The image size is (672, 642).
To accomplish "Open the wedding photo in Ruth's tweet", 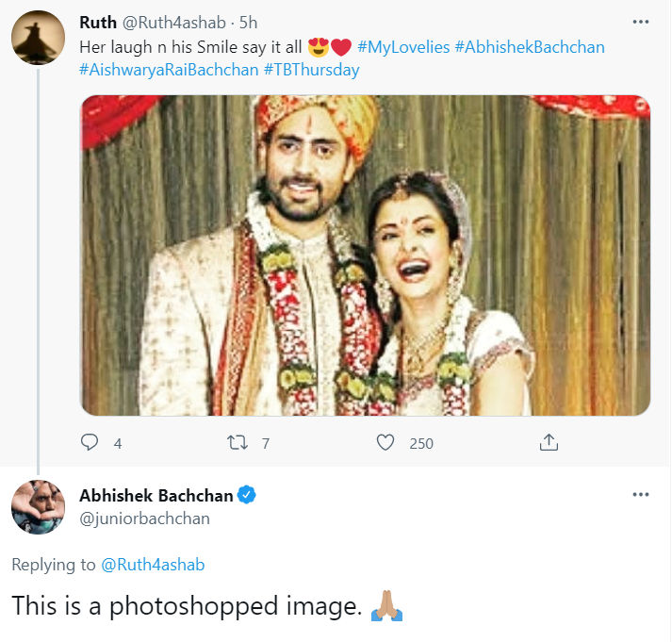I will 365,255.
